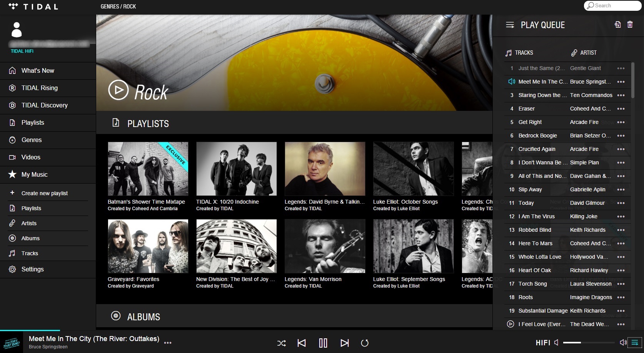Click the user profile avatar
This screenshot has height=353, width=644.
pos(17,30)
